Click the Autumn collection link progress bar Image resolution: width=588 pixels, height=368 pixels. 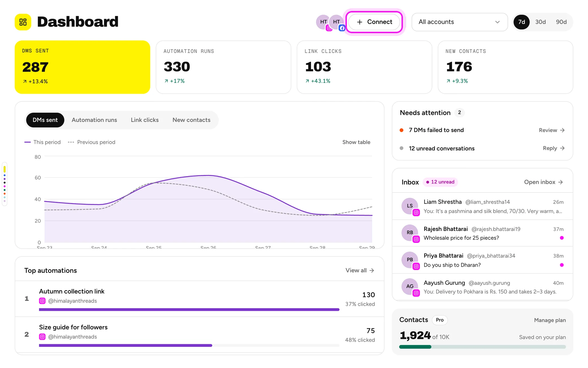189,310
